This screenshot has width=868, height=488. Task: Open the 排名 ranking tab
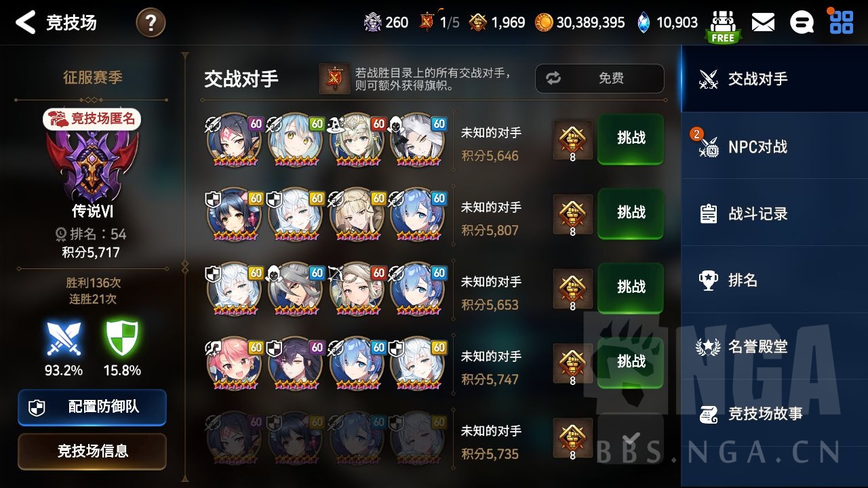774,280
